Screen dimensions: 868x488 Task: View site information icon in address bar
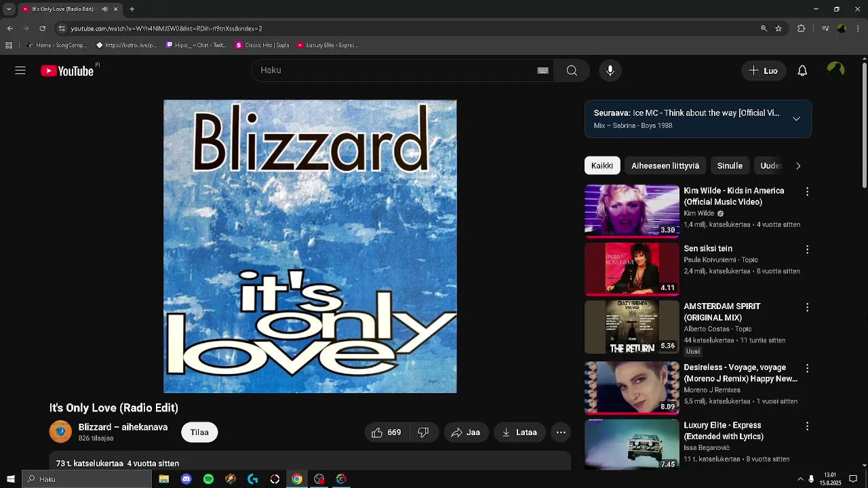(x=62, y=28)
